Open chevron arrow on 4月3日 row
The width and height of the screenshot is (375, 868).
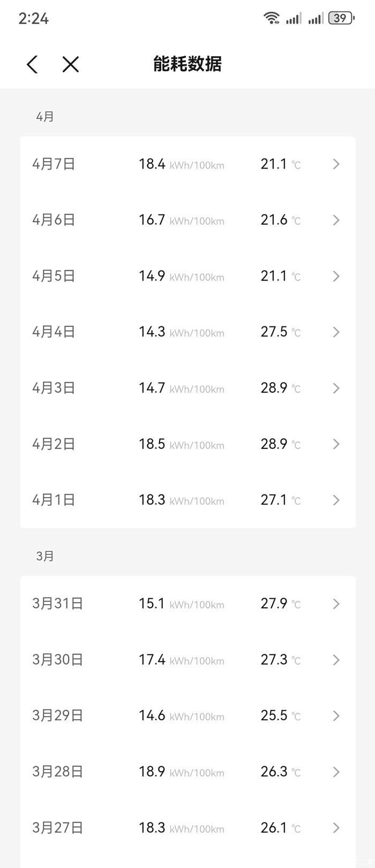click(x=336, y=388)
